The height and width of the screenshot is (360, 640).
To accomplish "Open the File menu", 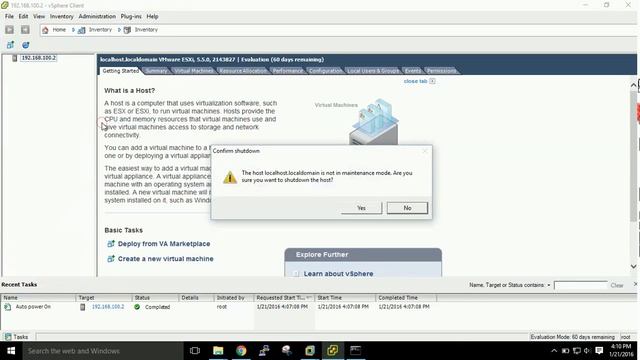I will pyautogui.click(x=9, y=16).
